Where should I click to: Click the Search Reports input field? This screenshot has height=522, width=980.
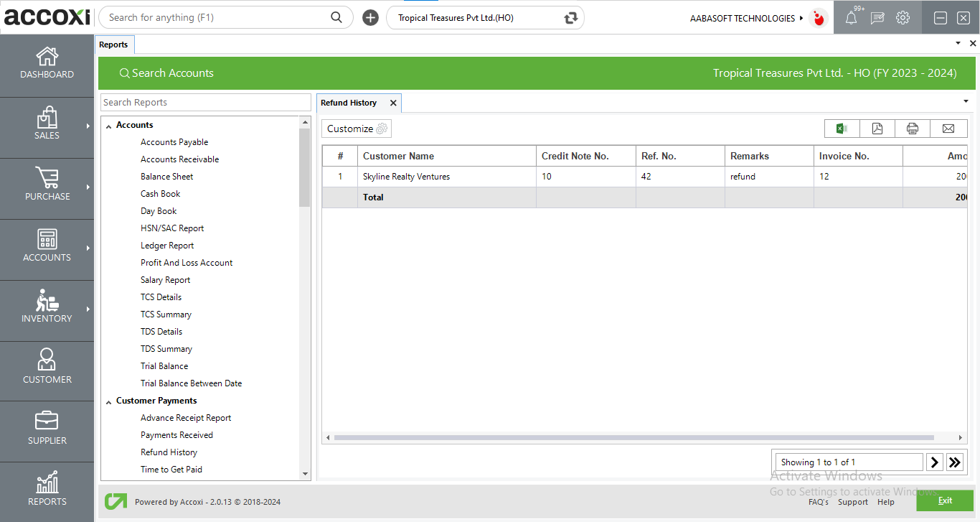tap(205, 103)
